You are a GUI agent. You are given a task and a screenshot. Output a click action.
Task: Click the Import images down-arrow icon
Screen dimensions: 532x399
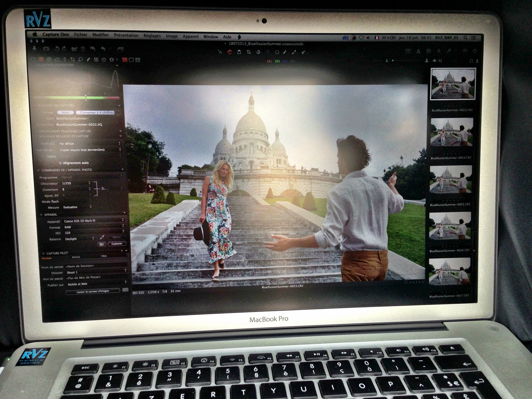tap(34, 49)
